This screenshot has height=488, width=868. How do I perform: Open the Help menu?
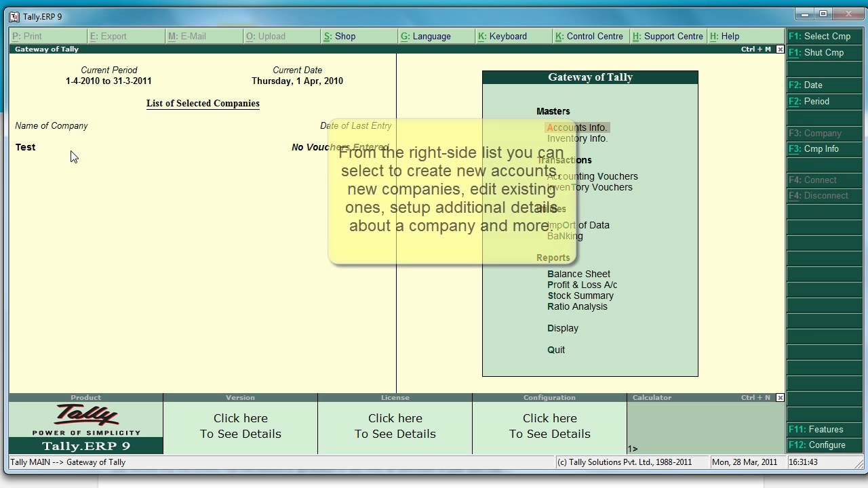pyautogui.click(x=745, y=37)
